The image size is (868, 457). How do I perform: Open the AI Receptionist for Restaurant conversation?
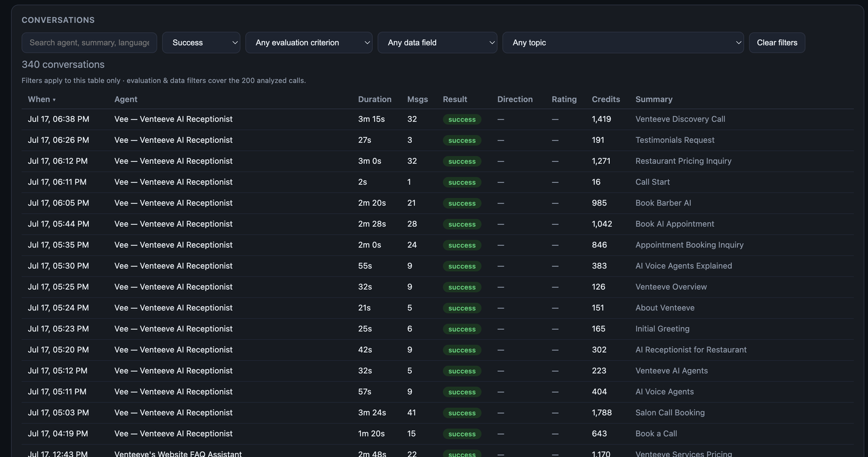click(437, 350)
